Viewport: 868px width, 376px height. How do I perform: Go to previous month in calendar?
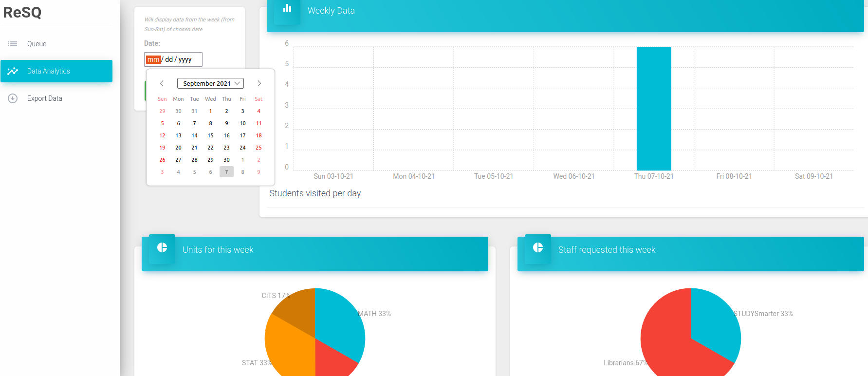(162, 83)
